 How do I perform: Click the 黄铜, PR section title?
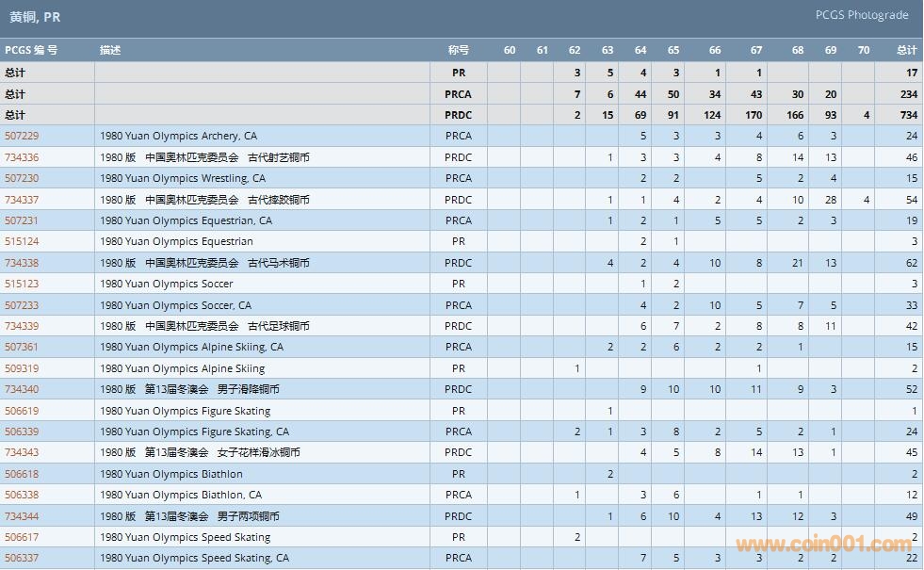(x=35, y=17)
